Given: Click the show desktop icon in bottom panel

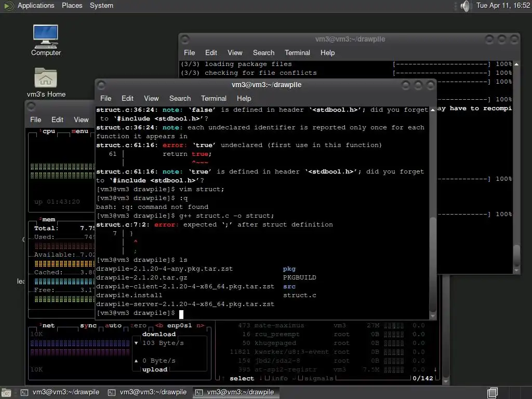Looking at the screenshot, I should [6, 393].
